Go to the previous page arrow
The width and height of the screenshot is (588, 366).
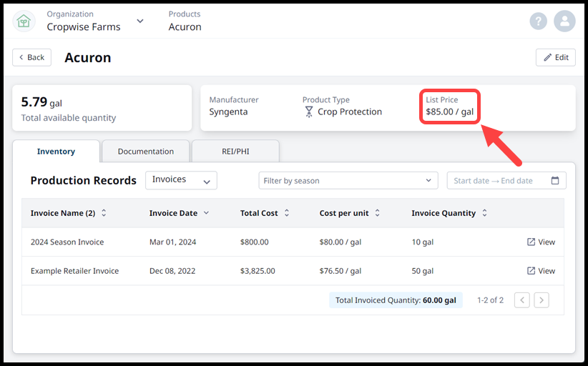522,300
